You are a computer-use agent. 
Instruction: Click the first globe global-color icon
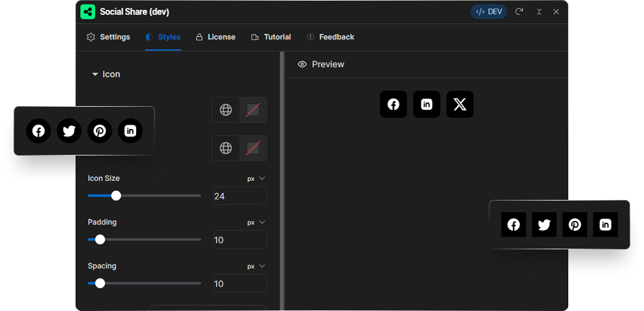[x=226, y=110]
